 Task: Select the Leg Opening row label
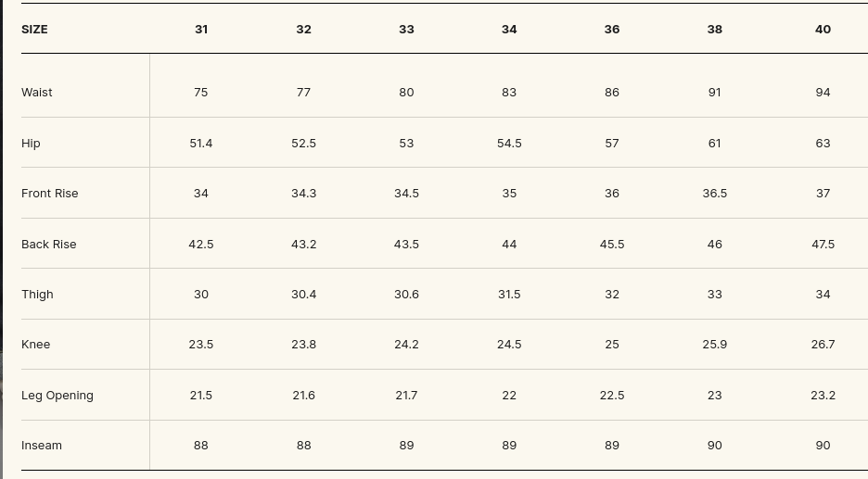tap(57, 396)
